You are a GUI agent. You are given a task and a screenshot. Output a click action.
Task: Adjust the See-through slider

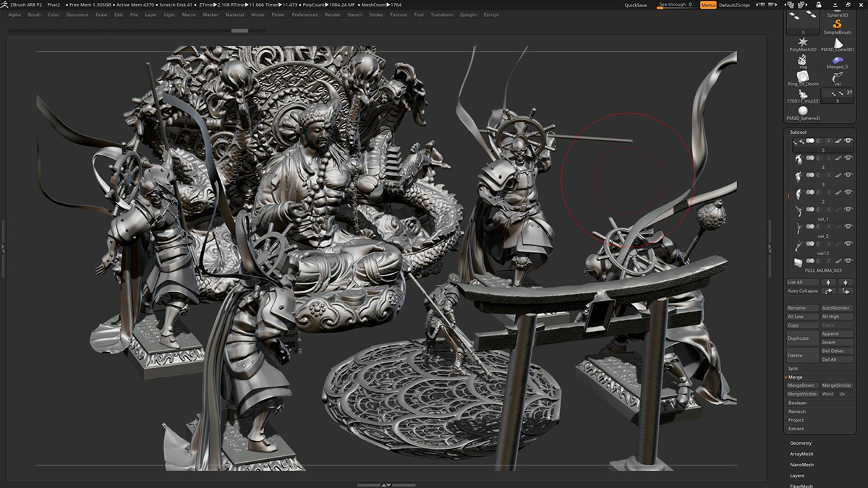[x=675, y=5]
